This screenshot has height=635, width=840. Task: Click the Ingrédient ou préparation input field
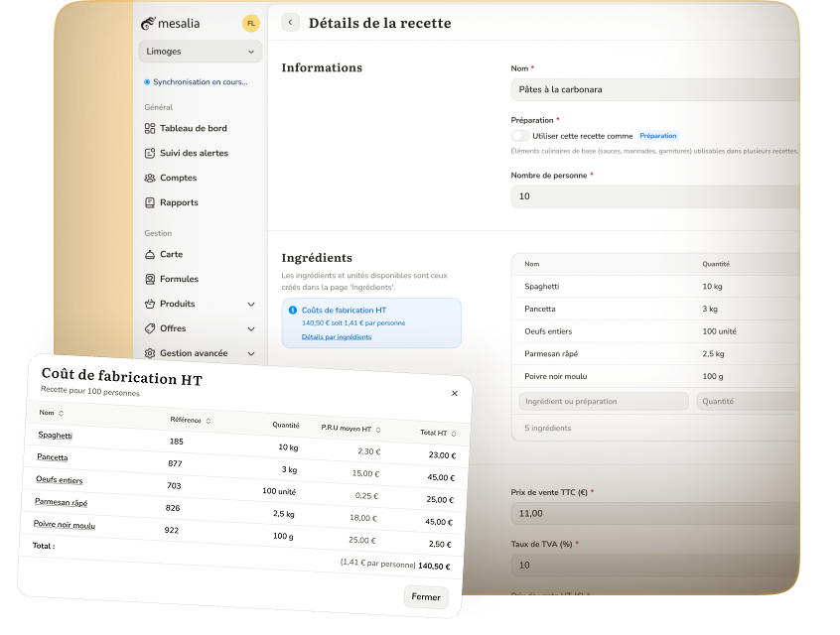tap(603, 402)
